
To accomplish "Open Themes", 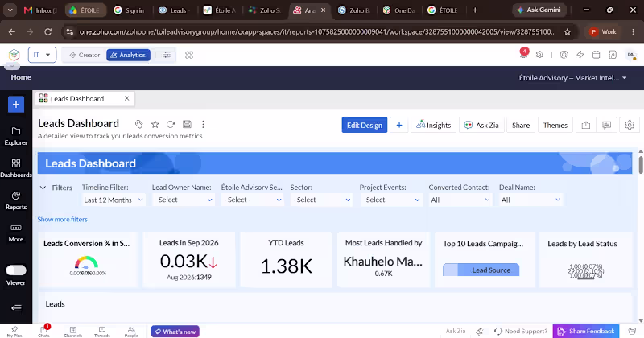I will tap(555, 126).
